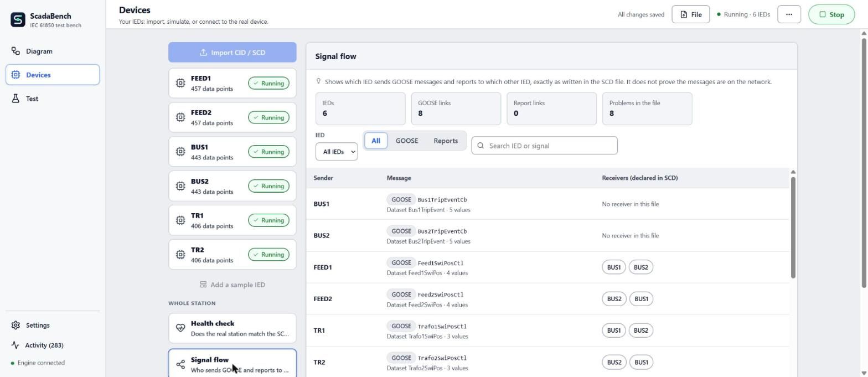Select the FEED1 device card
Image resolution: width=868 pixels, height=377 pixels.
[x=232, y=83]
